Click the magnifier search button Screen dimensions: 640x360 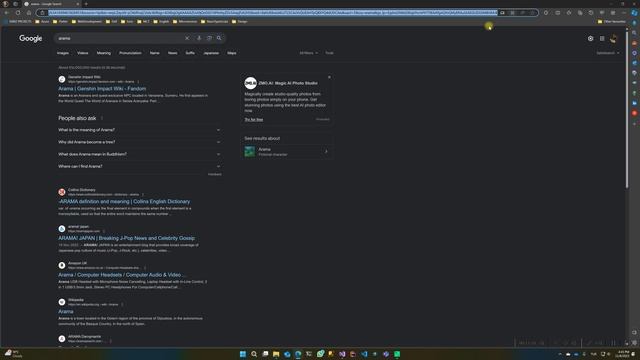coord(219,38)
